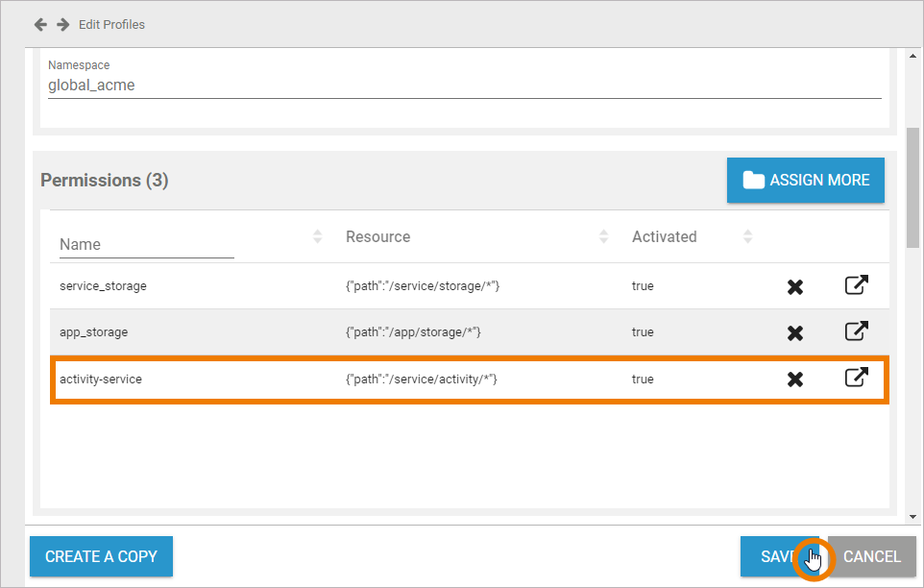The width and height of the screenshot is (924, 588).
Task: Sort permissions by Resource column
Action: coord(604,236)
